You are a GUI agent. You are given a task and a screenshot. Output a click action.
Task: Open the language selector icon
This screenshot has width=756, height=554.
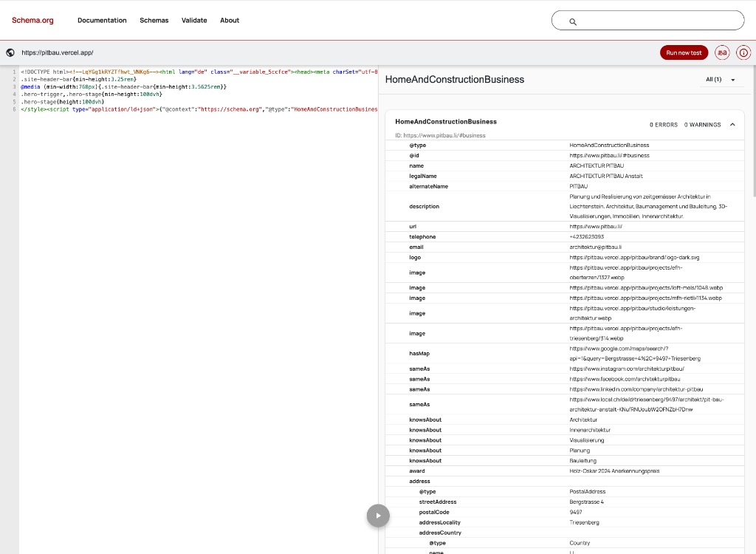point(722,52)
